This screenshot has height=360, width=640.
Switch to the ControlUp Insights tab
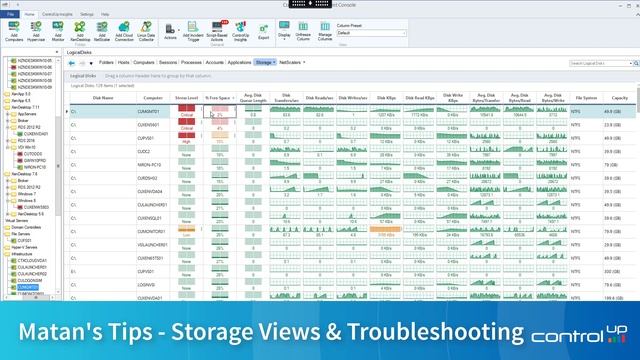tap(57, 14)
